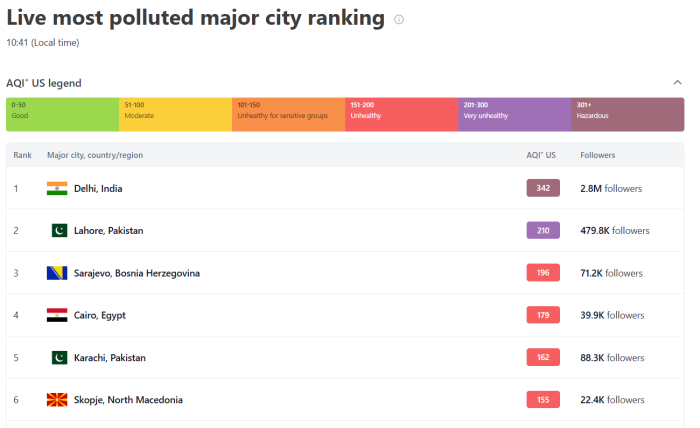Viewport: 700px width, 428px height.
Task: Click Delhi's 342 AQI badge
Action: click(x=543, y=188)
